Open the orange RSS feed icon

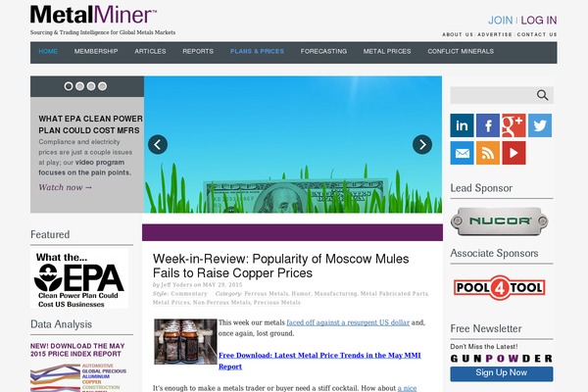click(488, 153)
